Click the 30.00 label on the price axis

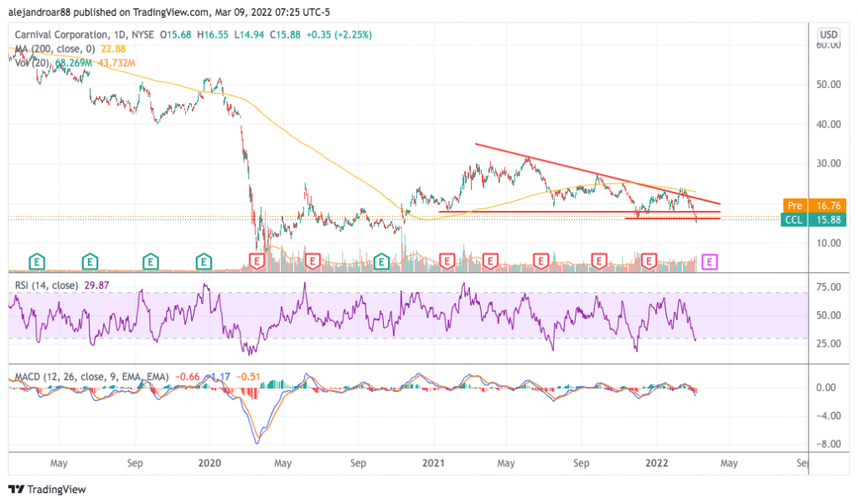click(829, 163)
